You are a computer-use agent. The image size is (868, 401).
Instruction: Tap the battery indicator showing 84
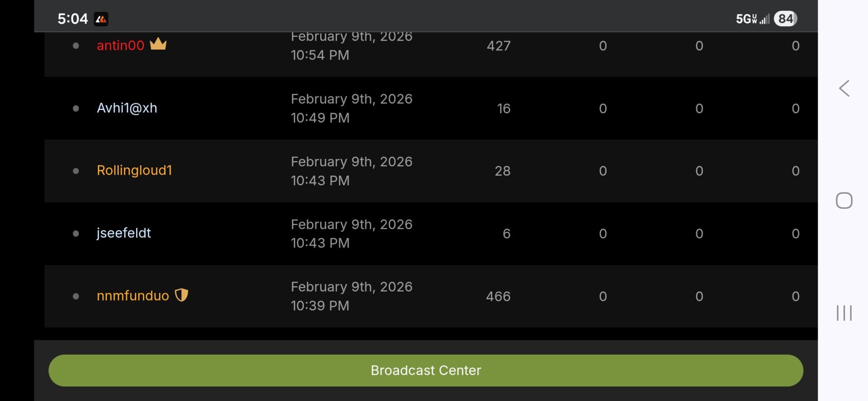pos(785,19)
